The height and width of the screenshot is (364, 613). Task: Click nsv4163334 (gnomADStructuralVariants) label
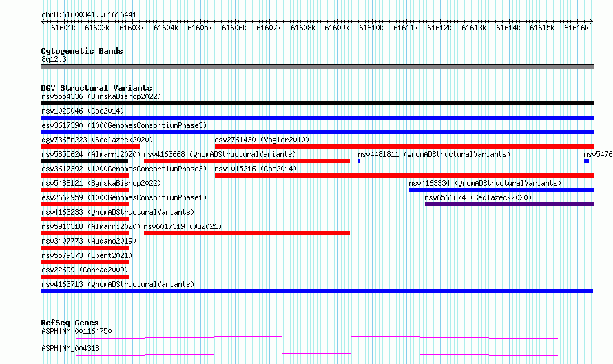click(x=485, y=183)
